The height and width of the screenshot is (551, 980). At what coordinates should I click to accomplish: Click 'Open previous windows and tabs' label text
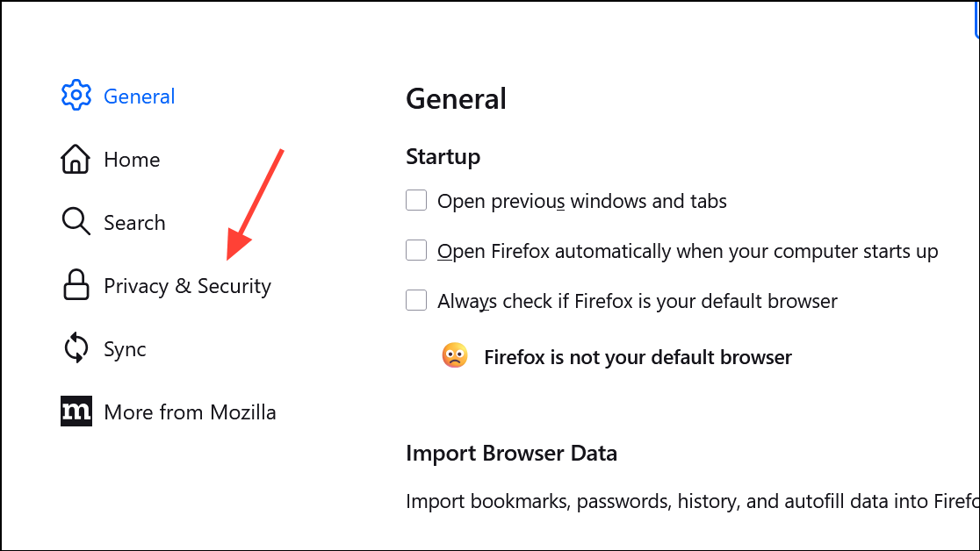[582, 202]
